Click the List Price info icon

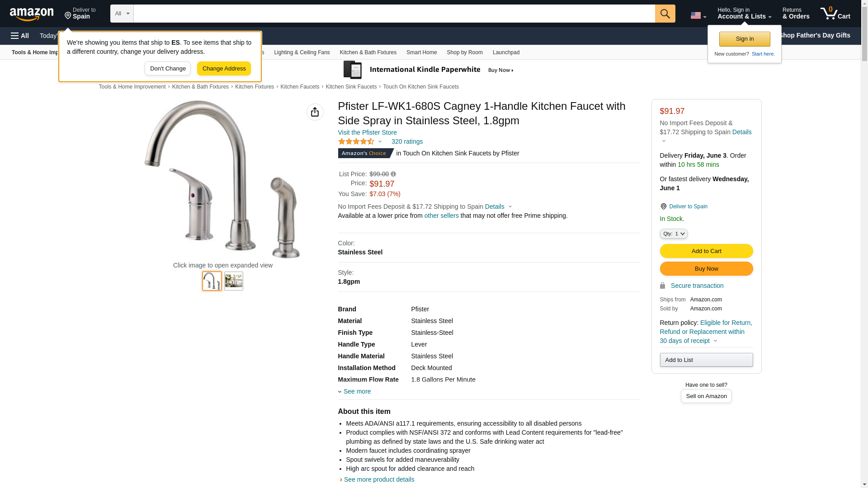tap(393, 174)
